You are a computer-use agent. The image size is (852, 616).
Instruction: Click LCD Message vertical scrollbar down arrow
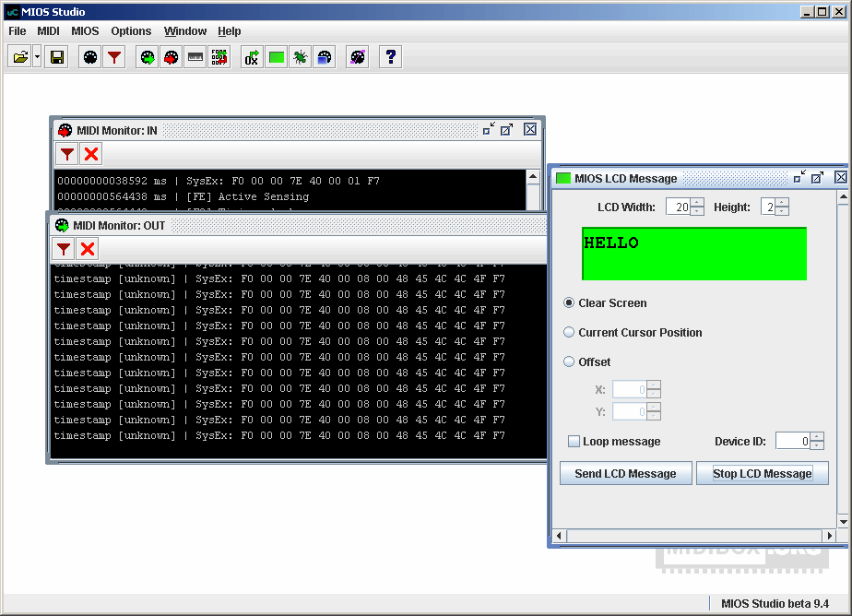click(844, 522)
